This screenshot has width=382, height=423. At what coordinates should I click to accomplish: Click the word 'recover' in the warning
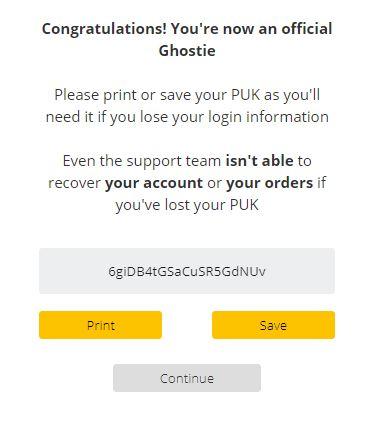coord(74,183)
